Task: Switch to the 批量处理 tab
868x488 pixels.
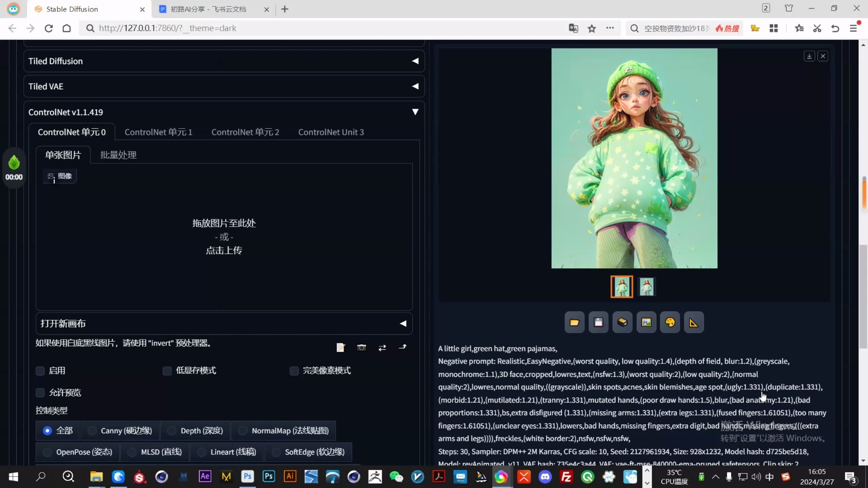Action: [118, 155]
